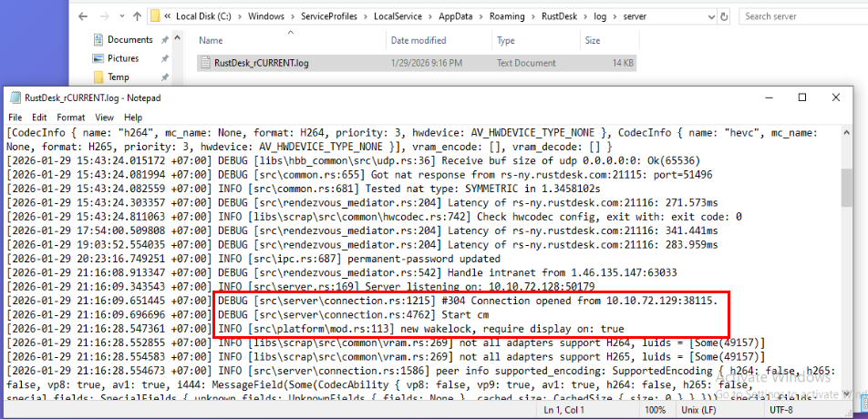
Task: Click the 'Connection opened from 10.10.72.129:38115' line
Action: [x=362, y=301]
